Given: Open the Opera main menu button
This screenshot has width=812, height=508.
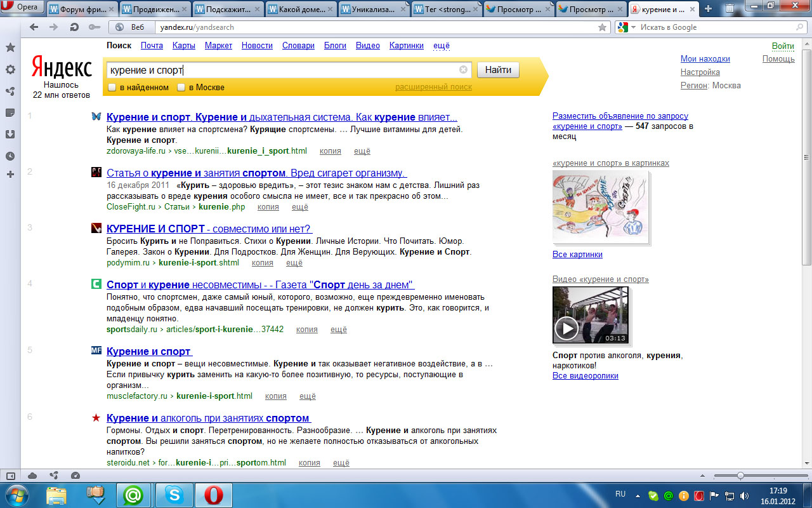Looking at the screenshot, I should pos(23,8).
